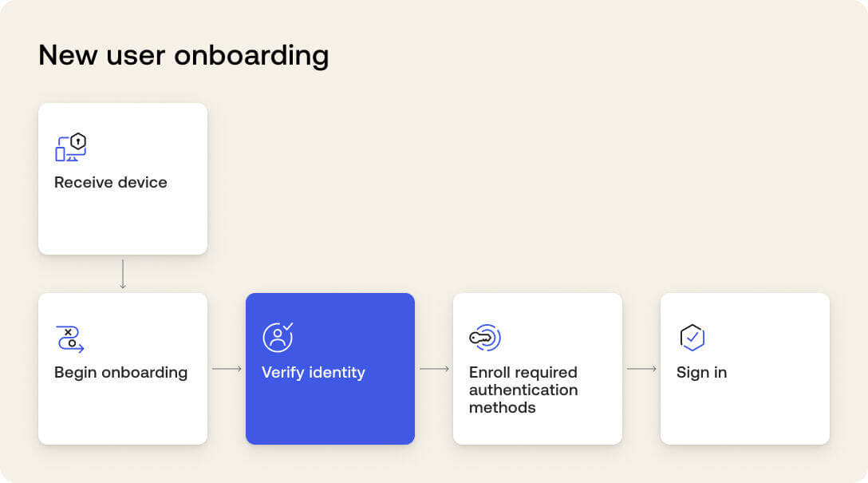Click arrow pointing from Verify identity to Enroll
This screenshot has width=868, height=483.
point(434,369)
